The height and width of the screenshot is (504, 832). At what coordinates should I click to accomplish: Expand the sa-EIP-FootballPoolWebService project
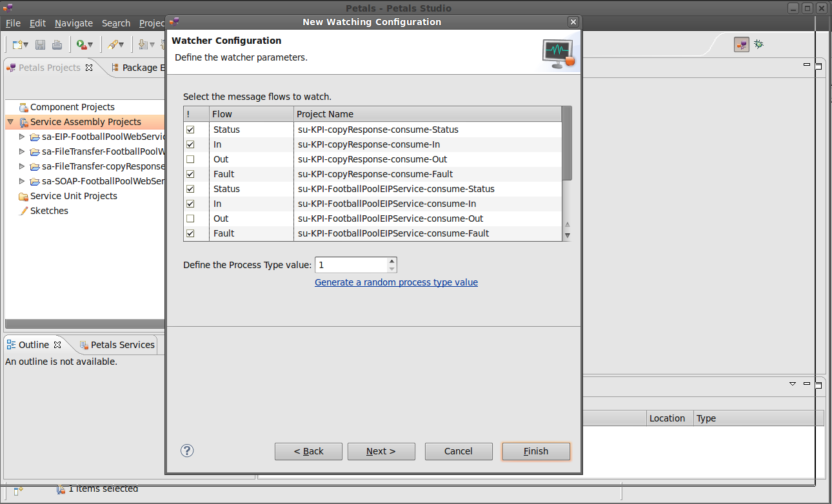pos(22,137)
